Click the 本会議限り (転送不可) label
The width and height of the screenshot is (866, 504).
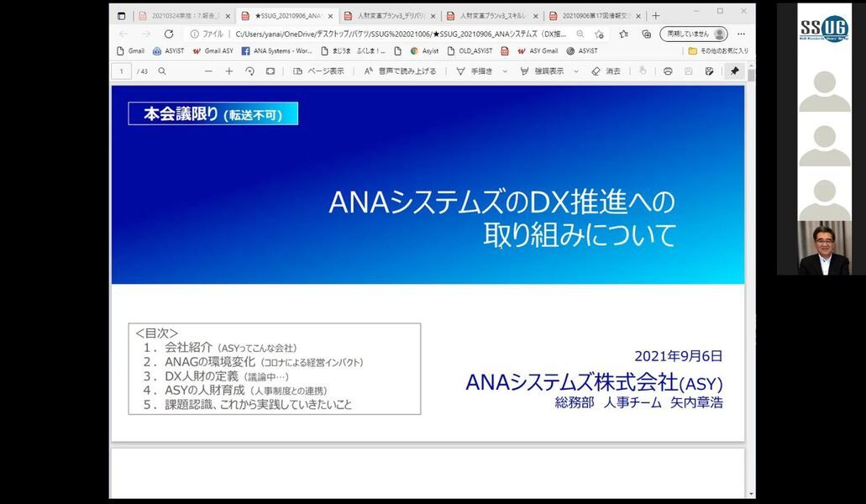click(213, 113)
